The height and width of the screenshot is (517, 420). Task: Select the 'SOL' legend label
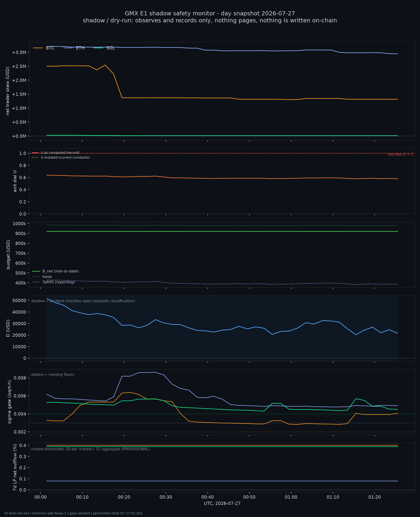111,48
